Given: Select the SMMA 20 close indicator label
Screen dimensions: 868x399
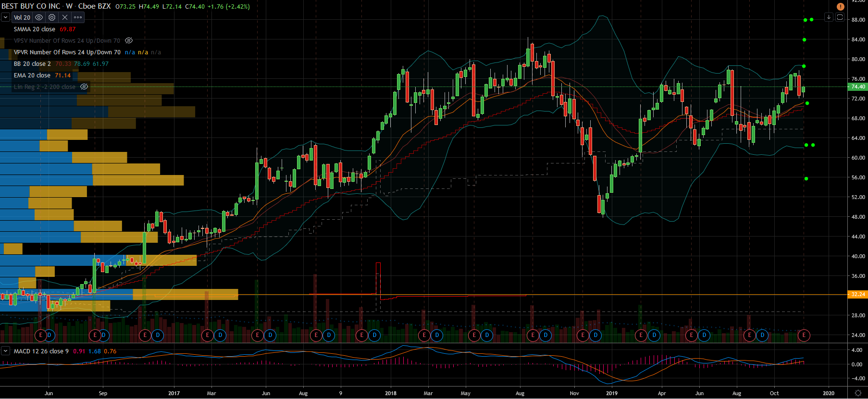Looking at the screenshot, I should [34, 29].
